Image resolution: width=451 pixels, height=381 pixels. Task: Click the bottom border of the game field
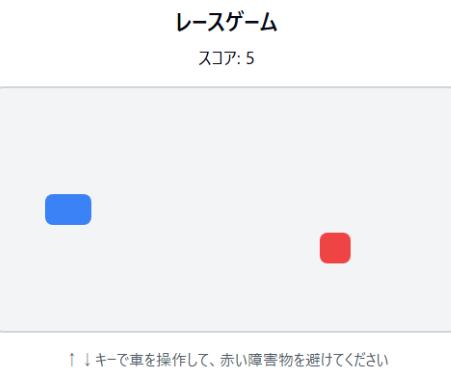click(225, 331)
